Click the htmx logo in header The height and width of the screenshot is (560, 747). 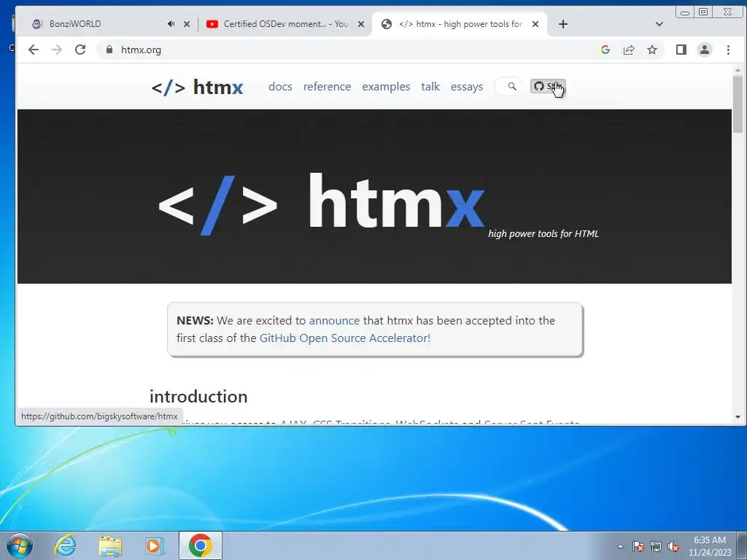[x=197, y=87]
